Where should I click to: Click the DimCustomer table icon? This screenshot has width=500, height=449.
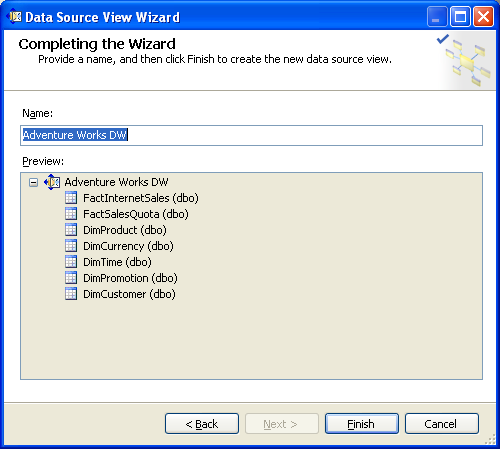(x=71, y=294)
